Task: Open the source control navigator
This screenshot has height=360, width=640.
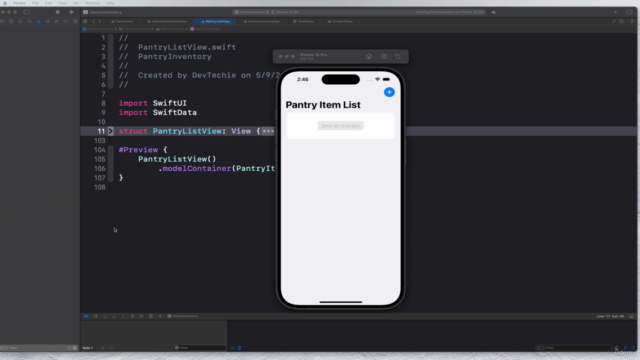Action: pos(11,21)
